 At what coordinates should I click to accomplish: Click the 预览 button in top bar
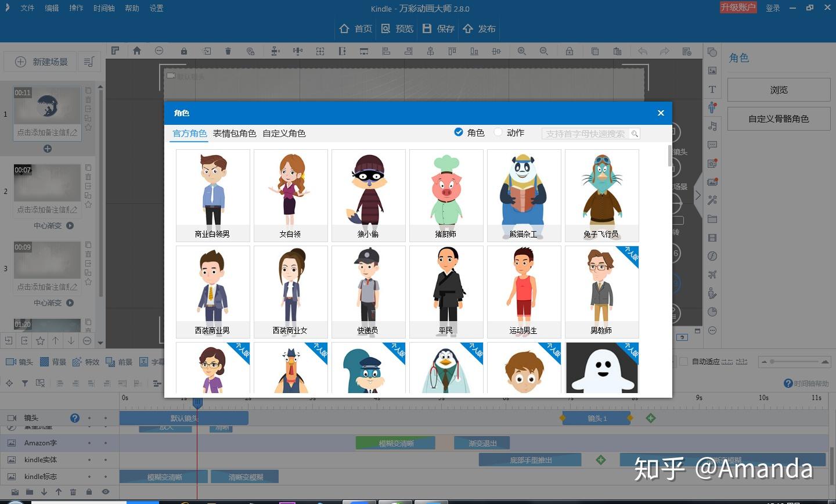398,28
